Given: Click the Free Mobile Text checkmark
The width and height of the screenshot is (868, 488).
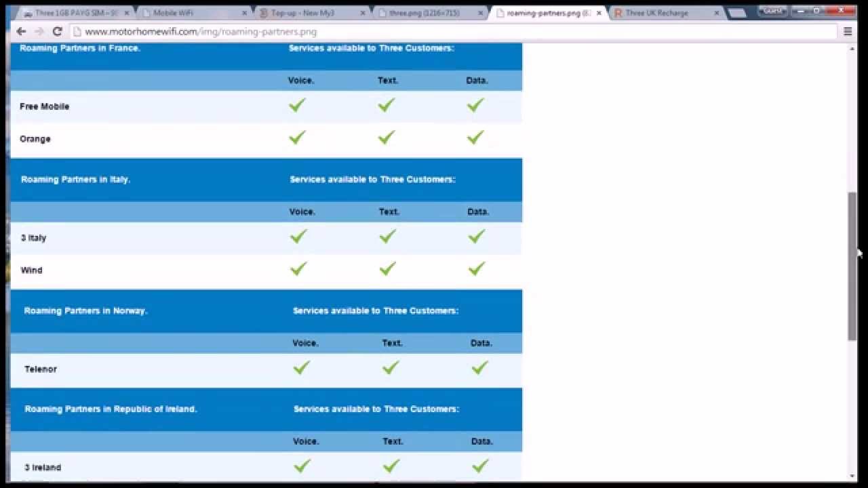Looking at the screenshot, I should (387, 105).
